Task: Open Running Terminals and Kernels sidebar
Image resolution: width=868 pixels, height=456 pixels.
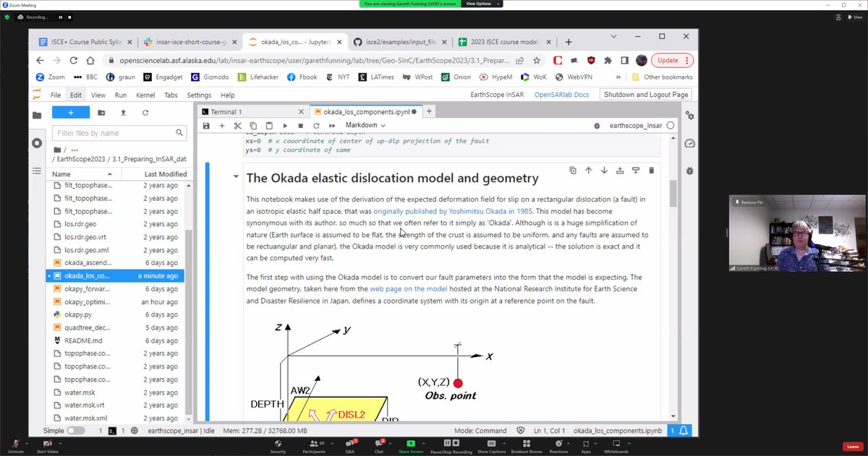Action: 37,143
